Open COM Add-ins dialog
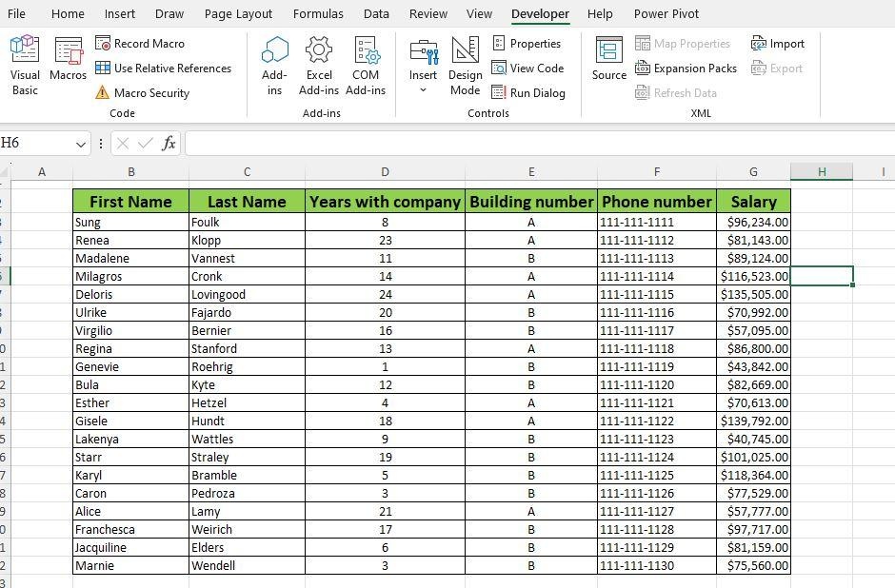Image resolution: width=895 pixels, height=588 pixels. coord(366,66)
